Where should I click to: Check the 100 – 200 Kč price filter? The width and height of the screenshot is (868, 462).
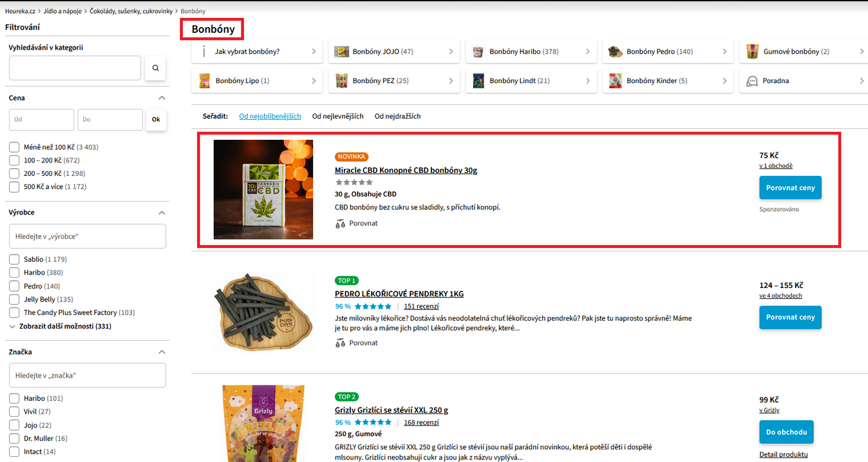pyautogui.click(x=14, y=160)
